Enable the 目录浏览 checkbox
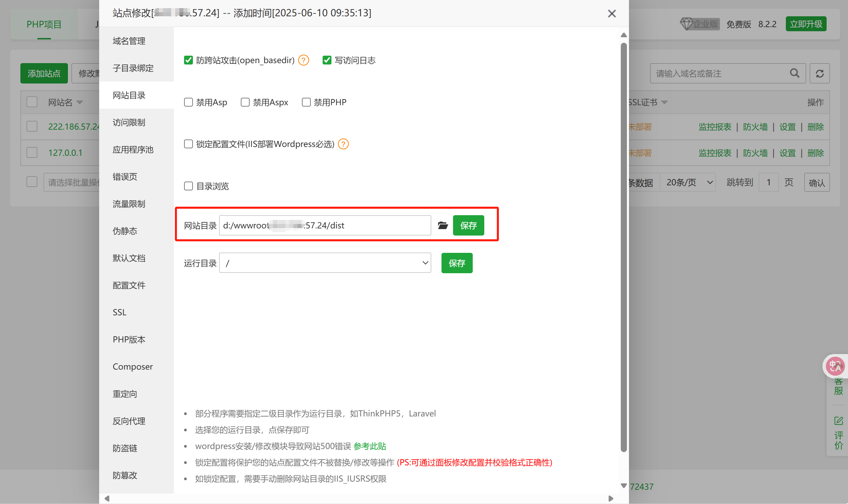This screenshot has width=848, height=504. 188,186
